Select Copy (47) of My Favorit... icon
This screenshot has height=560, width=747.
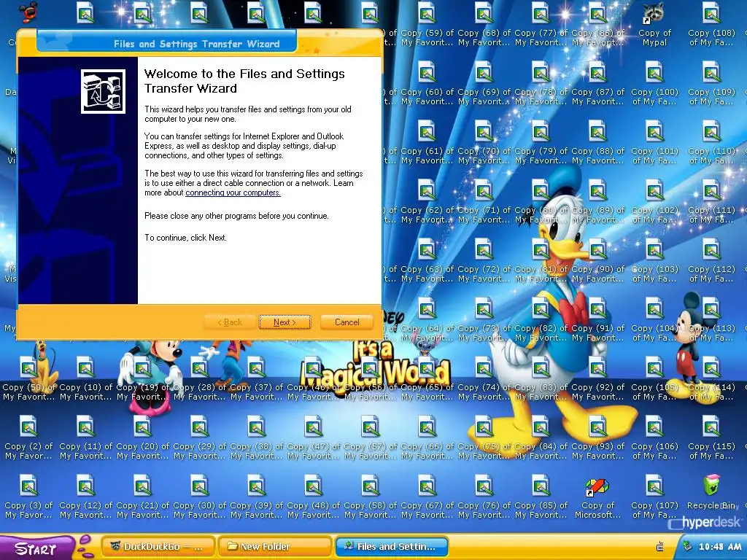[314, 426]
